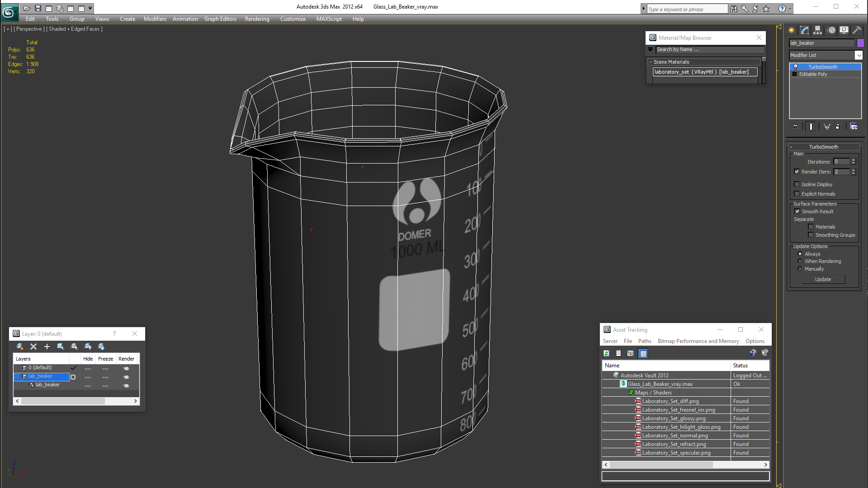Click Freeze All Layers snowflake icon
Viewport: 868px width, 488px height.
101,347
